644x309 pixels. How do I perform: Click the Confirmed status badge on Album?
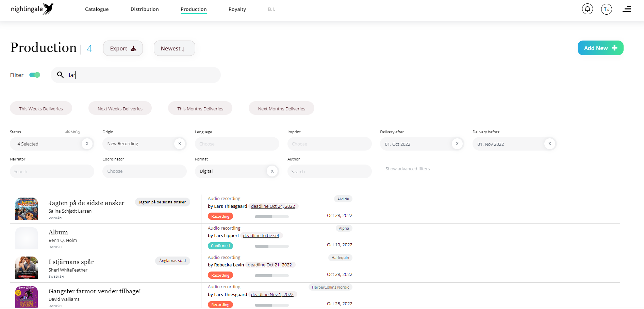(x=220, y=246)
